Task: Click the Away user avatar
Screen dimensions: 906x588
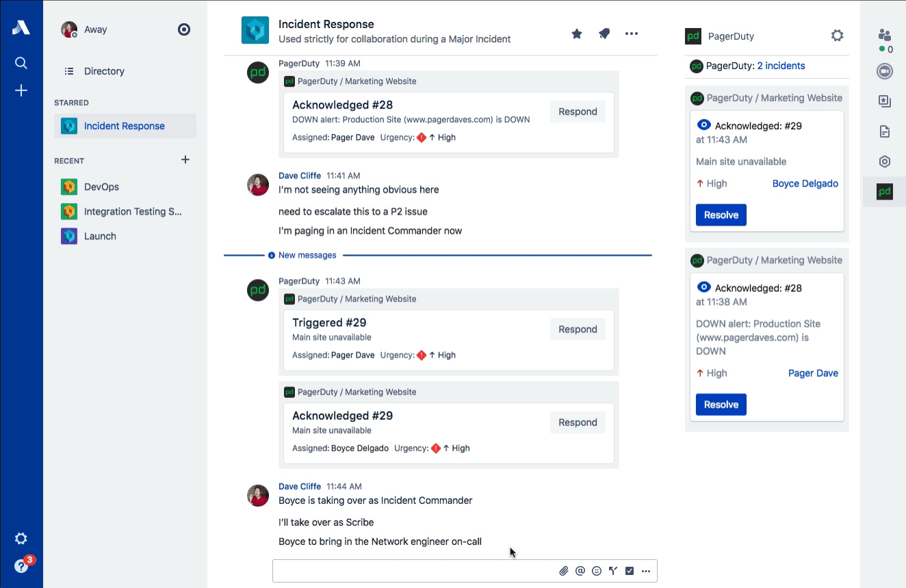Action: click(x=69, y=29)
